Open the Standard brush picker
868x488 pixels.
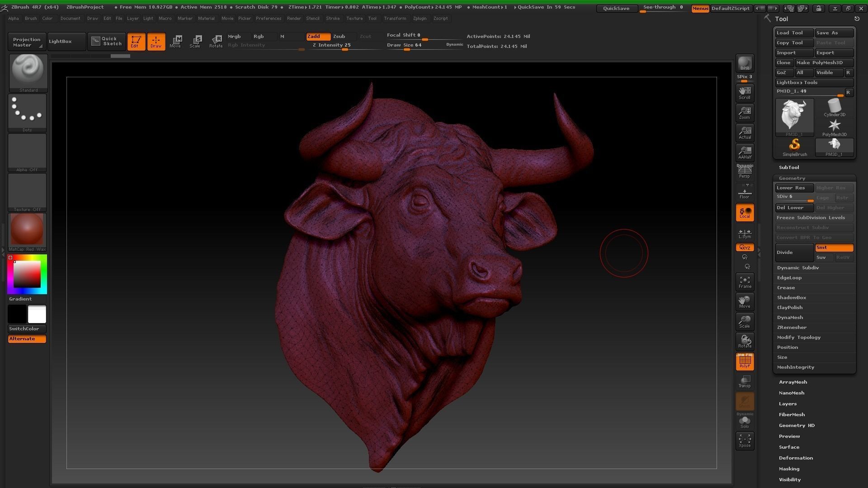(28, 73)
